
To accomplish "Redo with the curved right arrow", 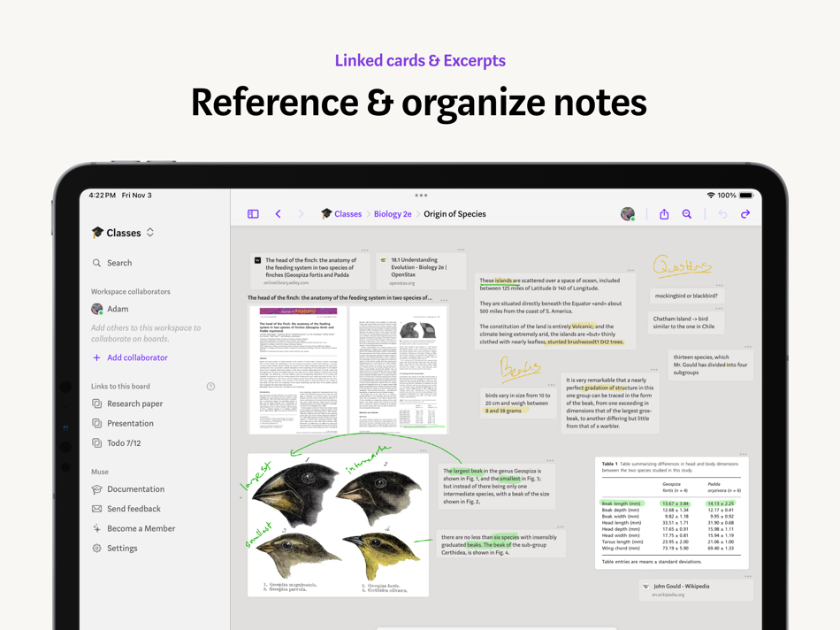I will click(x=745, y=214).
